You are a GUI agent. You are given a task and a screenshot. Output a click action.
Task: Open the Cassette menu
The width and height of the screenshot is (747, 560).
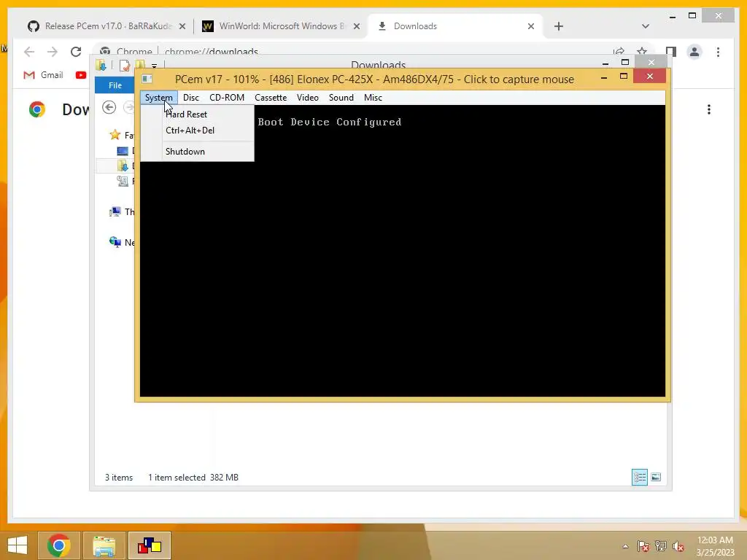pyautogui.click(x=271, y=98)
